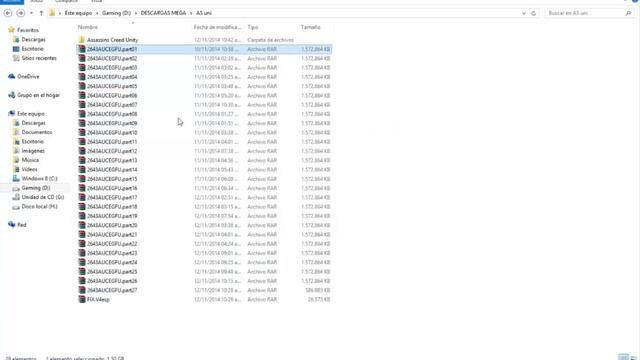Image resolution: width=640 pixels, height=360 pixels.
Task: Open the recent locations dropdown arrow
Action: 31,13
